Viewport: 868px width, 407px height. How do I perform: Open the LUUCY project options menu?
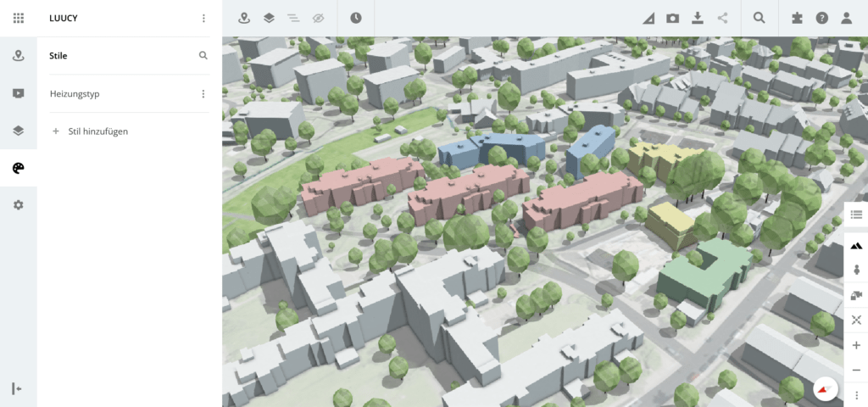[x=203, y=18]
